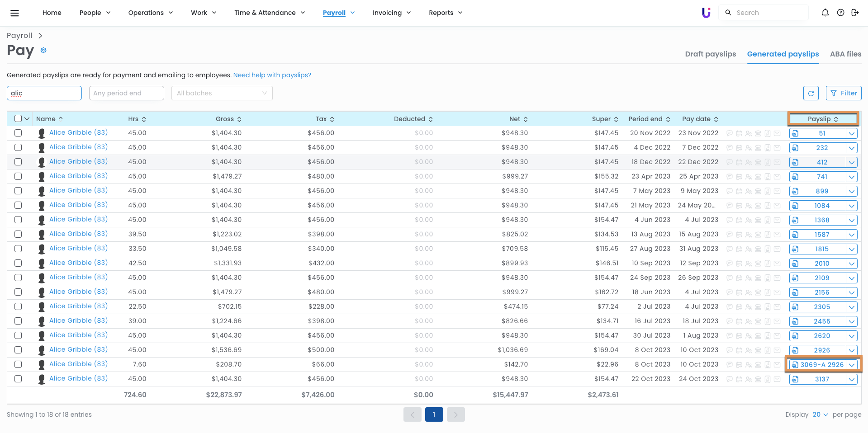Click the refresh icon beside Filter

(811, 93)
